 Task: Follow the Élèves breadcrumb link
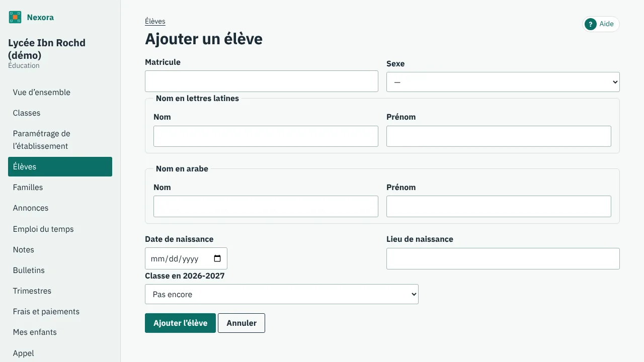point(155,21)
